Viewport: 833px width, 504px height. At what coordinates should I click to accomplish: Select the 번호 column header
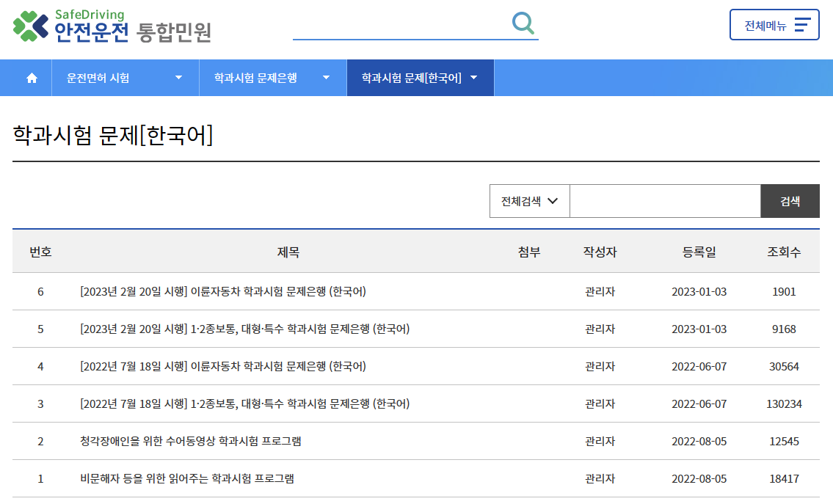click(x=40, y=252)
